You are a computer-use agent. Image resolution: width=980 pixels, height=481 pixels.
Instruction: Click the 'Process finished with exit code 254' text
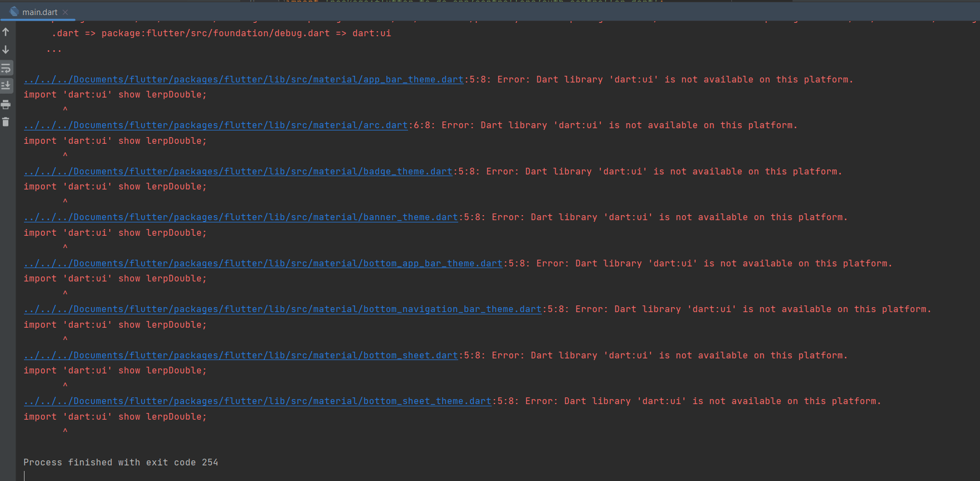tap(121, 462)
